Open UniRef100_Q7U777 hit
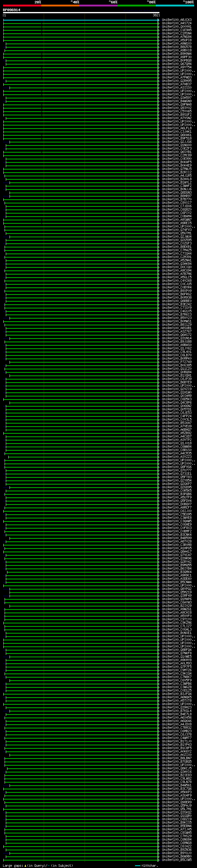197x868 pixels. point(177,470)
